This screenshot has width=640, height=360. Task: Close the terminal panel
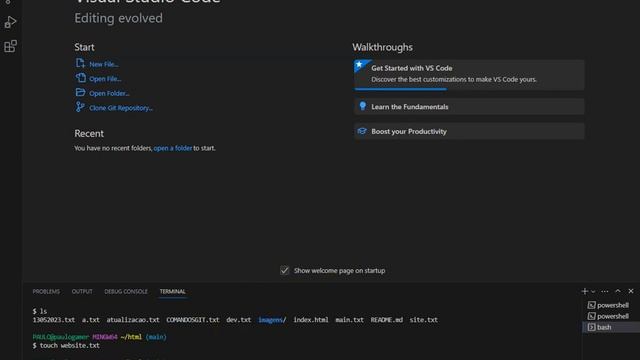pyautogui.click(x=631, y=291)
